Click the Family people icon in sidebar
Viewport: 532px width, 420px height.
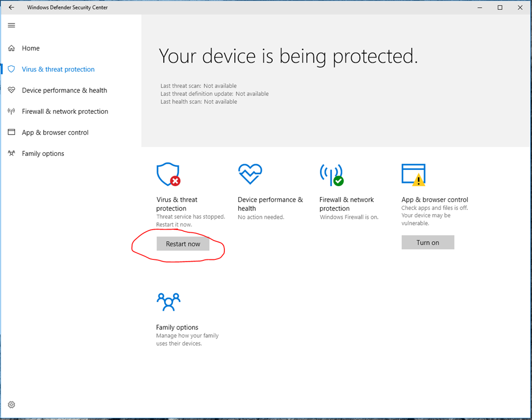(11, 153)
